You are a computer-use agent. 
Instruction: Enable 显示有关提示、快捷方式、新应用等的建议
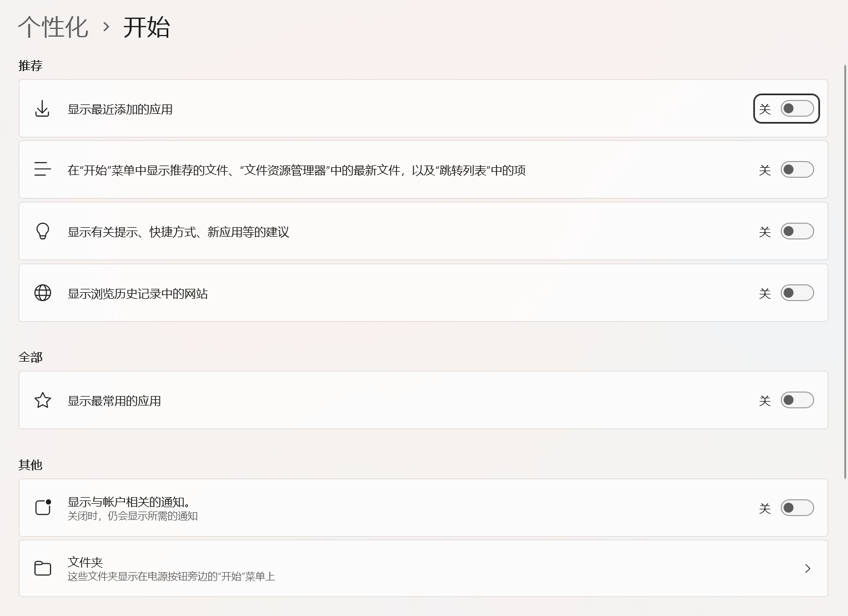[797, 231]
